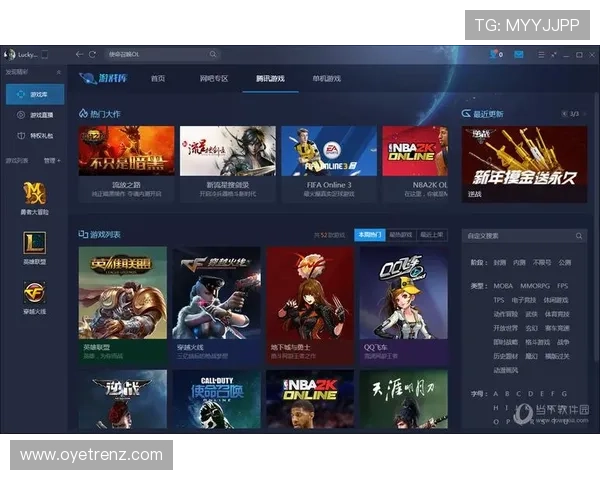
Task: Go to previous page of 最近更新 carousel
Action: [562, 114]
